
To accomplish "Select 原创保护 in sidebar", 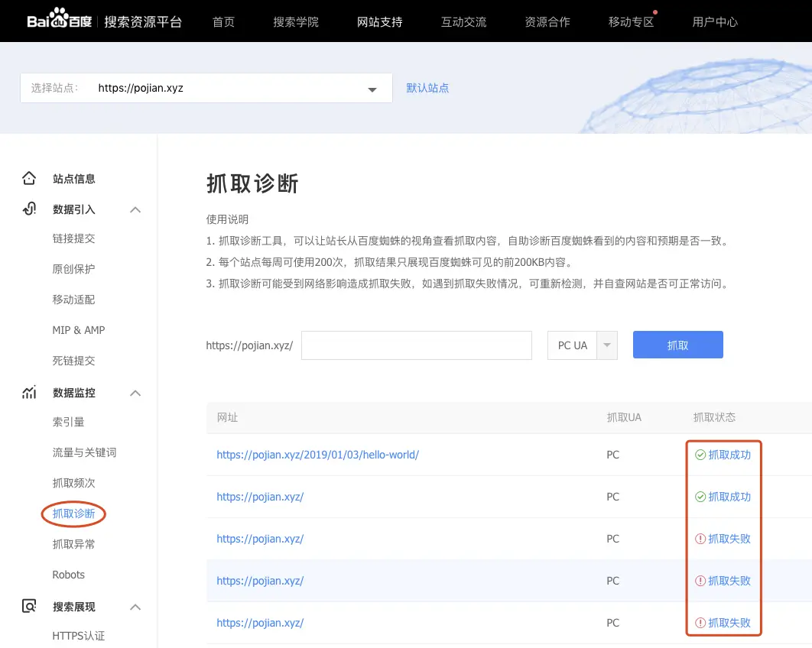I will click(74, 269).
